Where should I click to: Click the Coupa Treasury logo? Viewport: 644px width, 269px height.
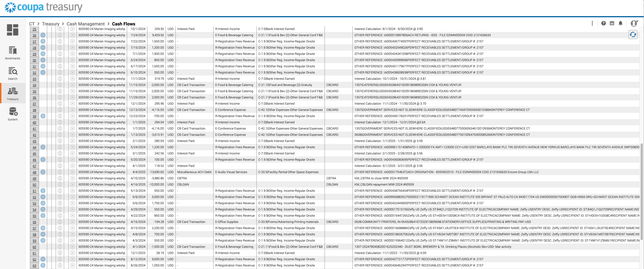pyautogui.click(x=43, y=7)
